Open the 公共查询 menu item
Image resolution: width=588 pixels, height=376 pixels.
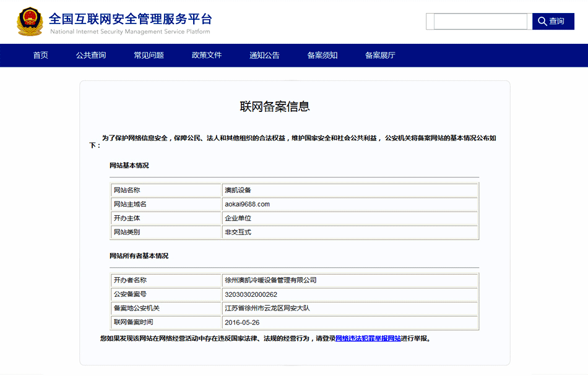click(91, 55)
